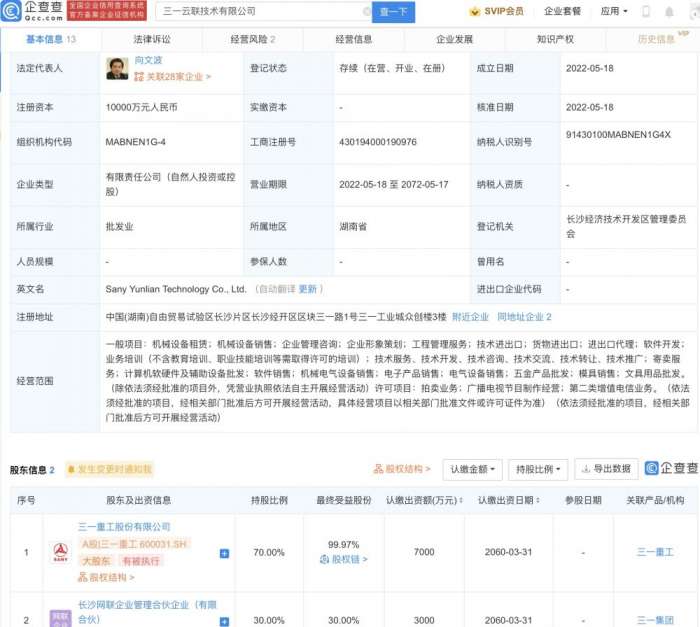700x627 pixels.
Task: Click the 查一下 search button
Action: (394, 12)
